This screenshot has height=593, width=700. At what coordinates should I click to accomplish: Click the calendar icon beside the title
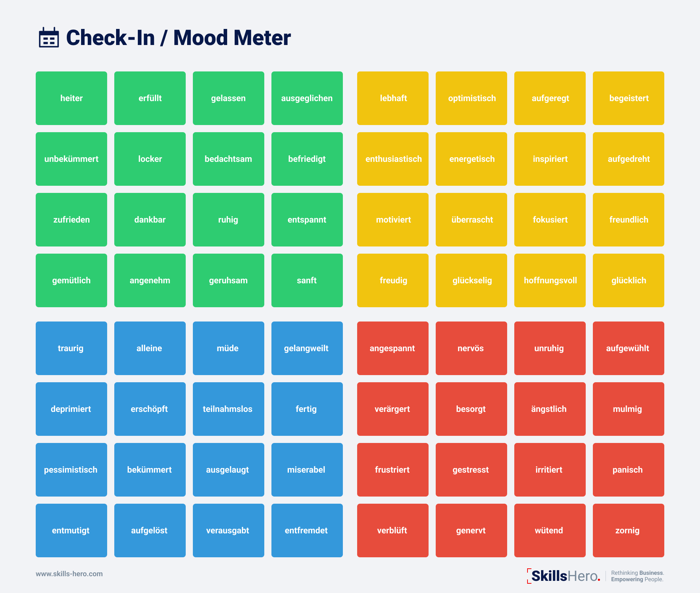(49, 38)
